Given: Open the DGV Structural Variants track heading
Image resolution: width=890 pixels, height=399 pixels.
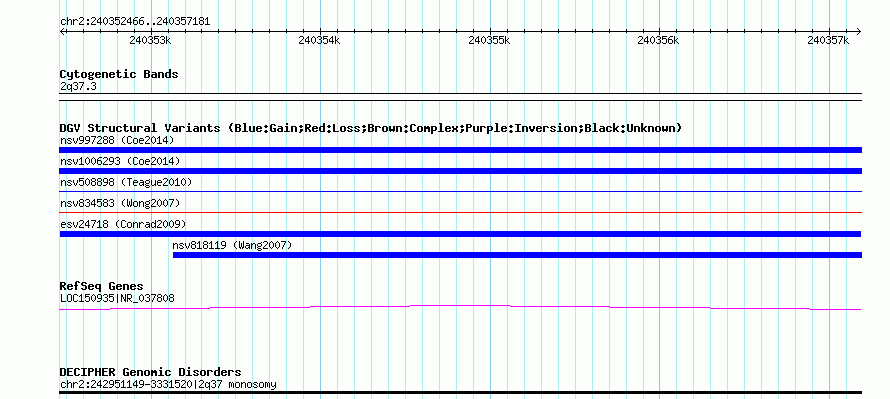Looking at the screenshot, I should 371,128.
